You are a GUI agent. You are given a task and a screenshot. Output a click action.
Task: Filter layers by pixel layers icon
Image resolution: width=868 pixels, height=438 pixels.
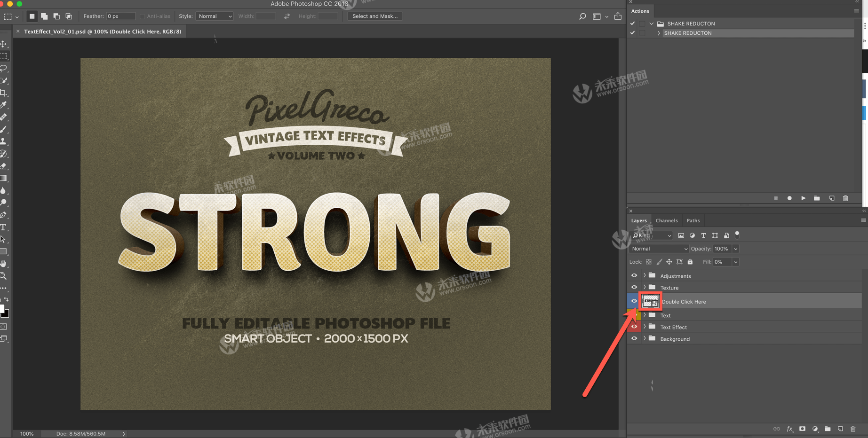[x=681, y=235]
